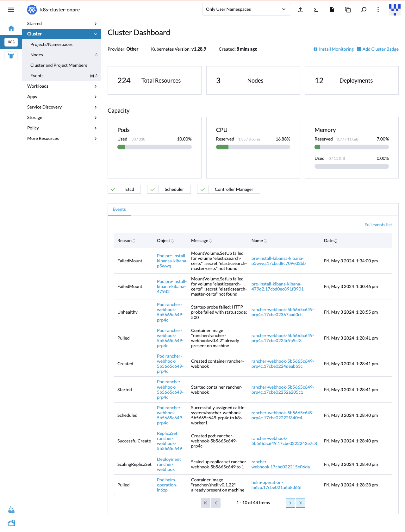Open the Total Resources card
Image resolution: width=405 pixels, height=532 pixels.
154,80
